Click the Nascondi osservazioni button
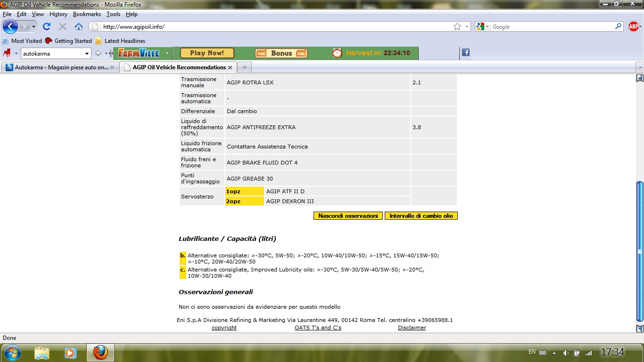 point(348,216)
